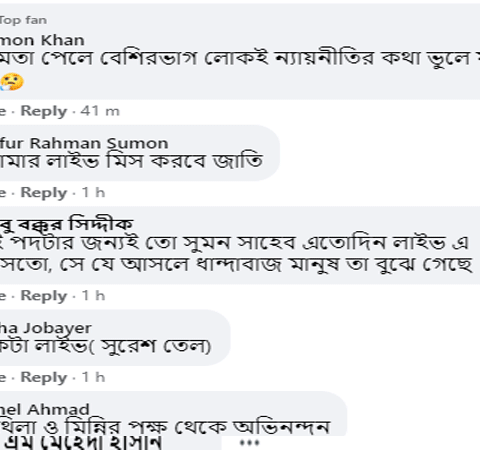Click the 1 h timestamp under Rahman Sumon's comment
Screen dimensions: 480x450
[x=93, y=193]
